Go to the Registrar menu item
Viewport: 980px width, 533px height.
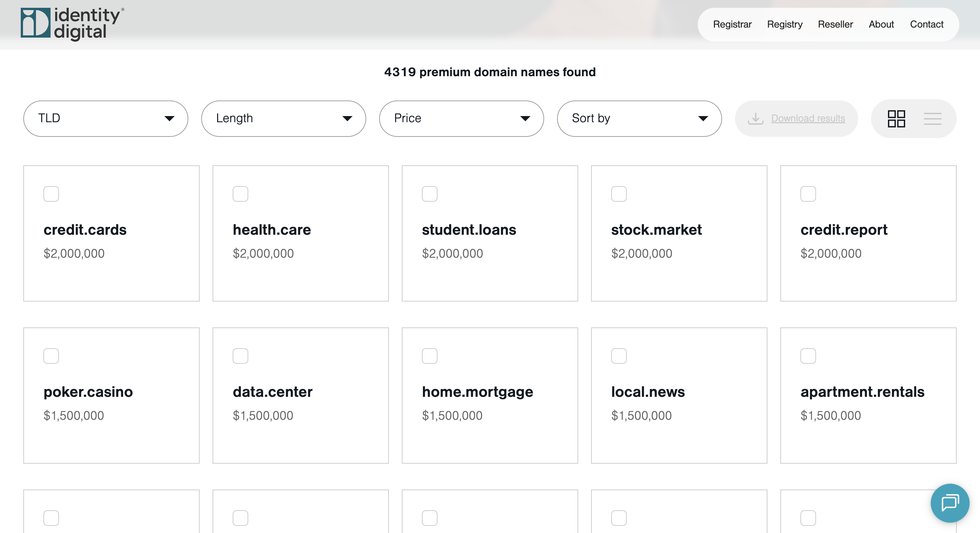[x=732, y=24]
